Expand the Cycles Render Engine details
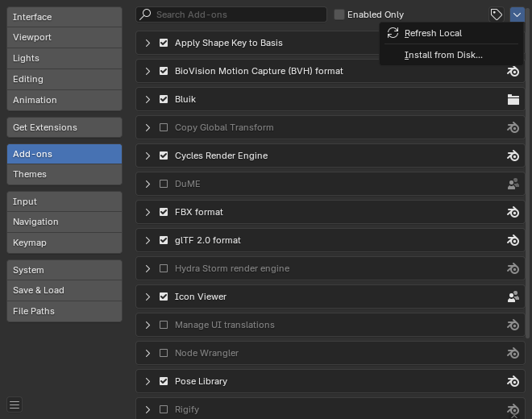 click(148, 156)
